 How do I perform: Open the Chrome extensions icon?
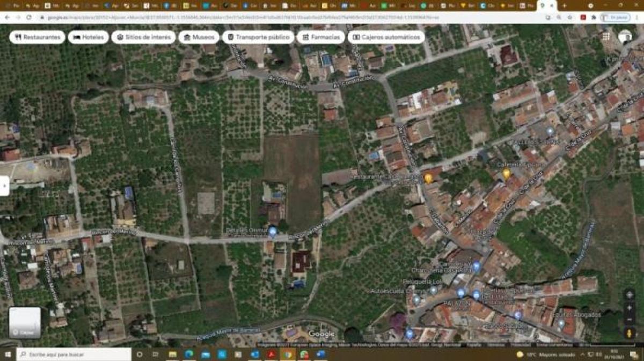[594, 17]
